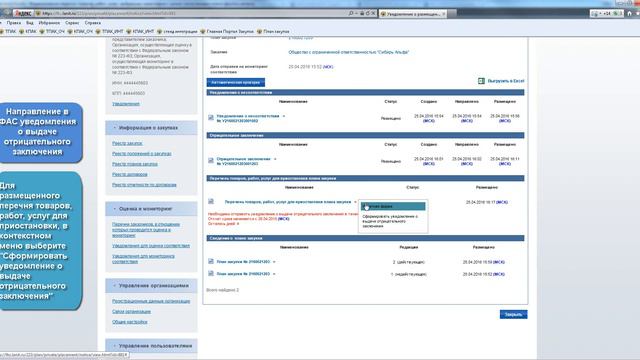This screenshot has width=640, height=360.
Task: Open customer link Общество с ограниченной ответственностью "Сибирь Альфа"
Action: [349, 52]
